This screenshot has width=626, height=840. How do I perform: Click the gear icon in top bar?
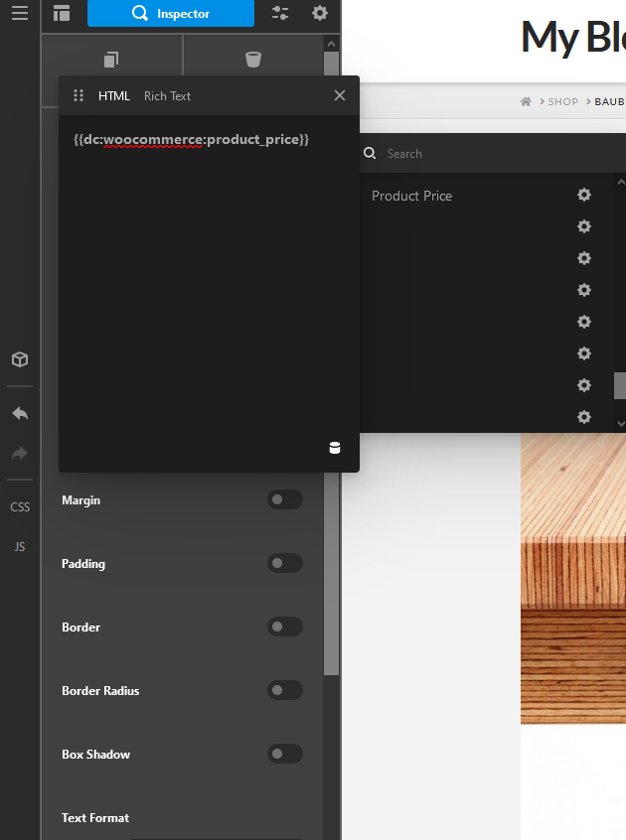coord(319,14)
